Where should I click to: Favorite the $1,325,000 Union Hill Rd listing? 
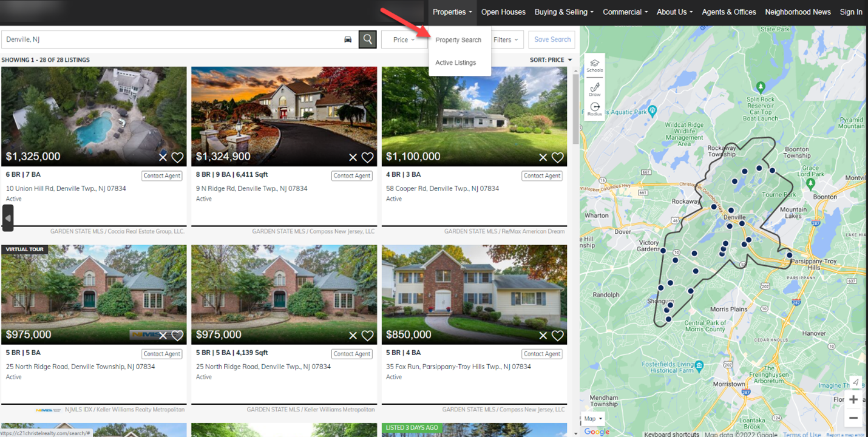point(177,157)
